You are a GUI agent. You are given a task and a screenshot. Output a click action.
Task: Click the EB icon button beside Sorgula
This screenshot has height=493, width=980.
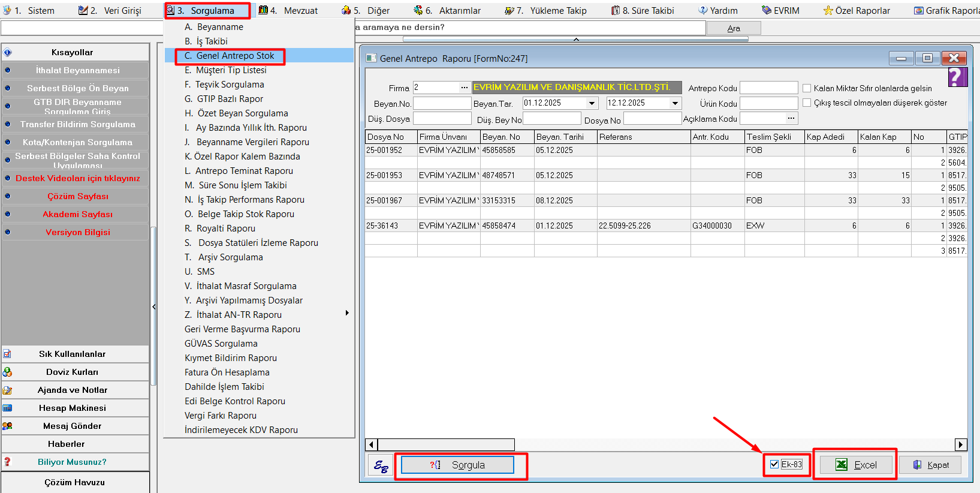pyautogui.click(x=381, y=465)
